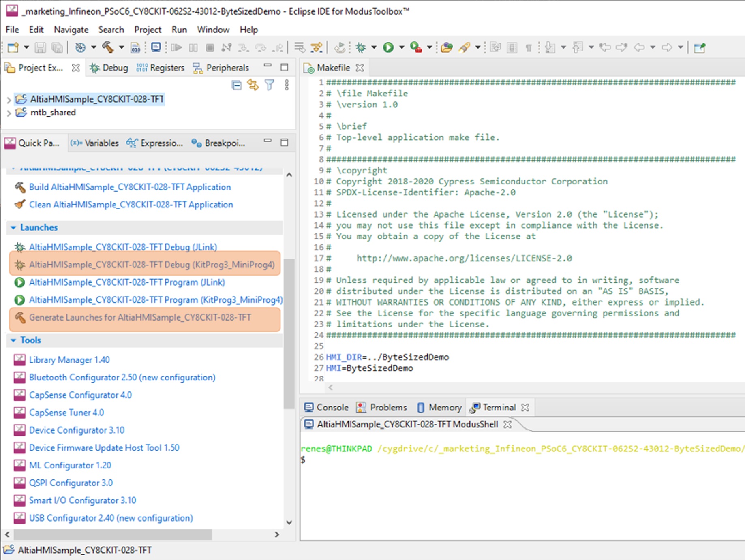Expand mtb_shared project tree node
The width and height of the screenshot is (745, 560).
9,113
